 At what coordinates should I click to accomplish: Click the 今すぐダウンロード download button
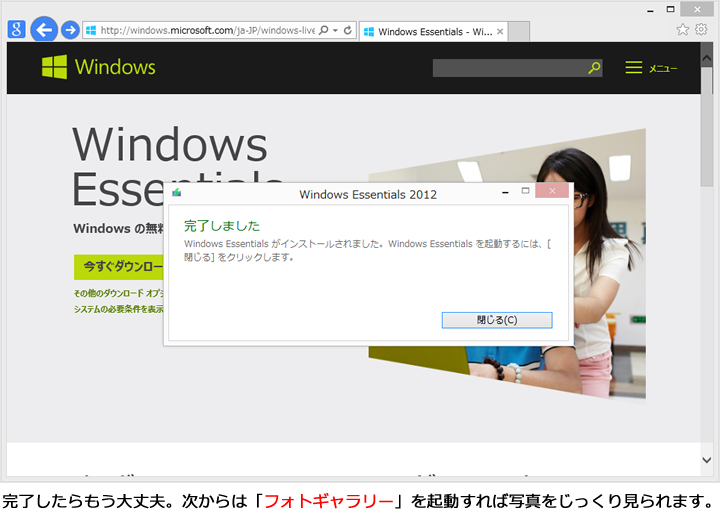tap(119, 267)
